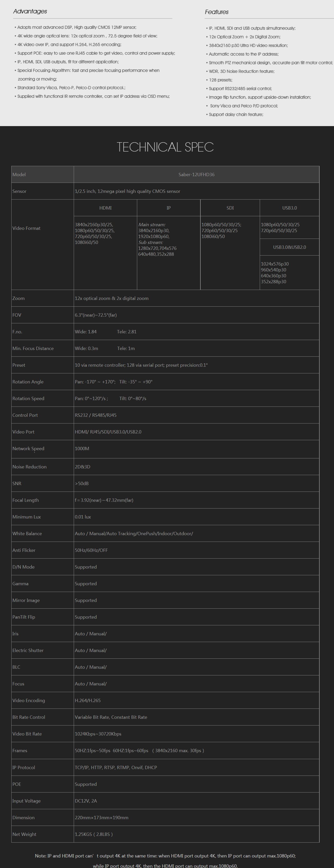Image resolution: width=334 pixels, height=868 pixels.
Task: Click the Note about IP and HDMI 4K output
Action: click(165, 861)
